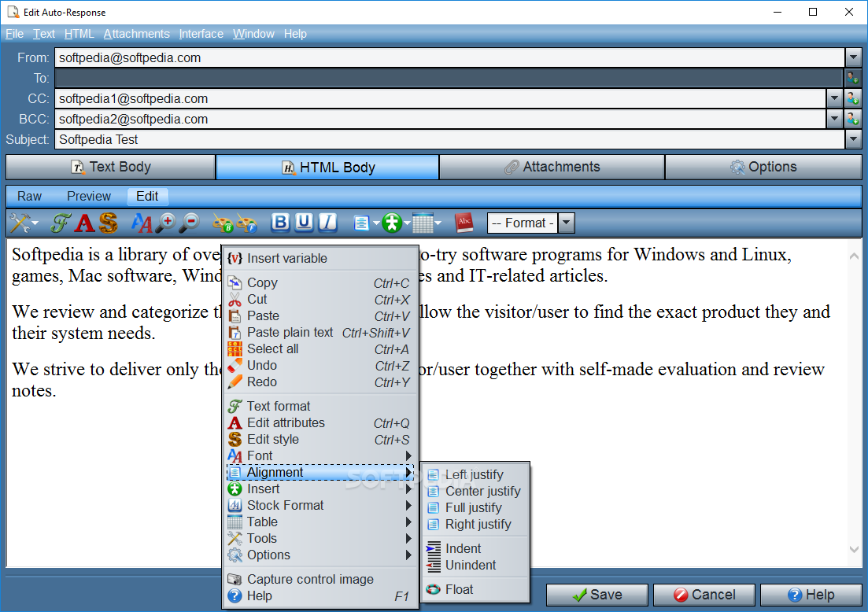
Task: Open the Format dropdown list
Action: [x=566, y=223]
